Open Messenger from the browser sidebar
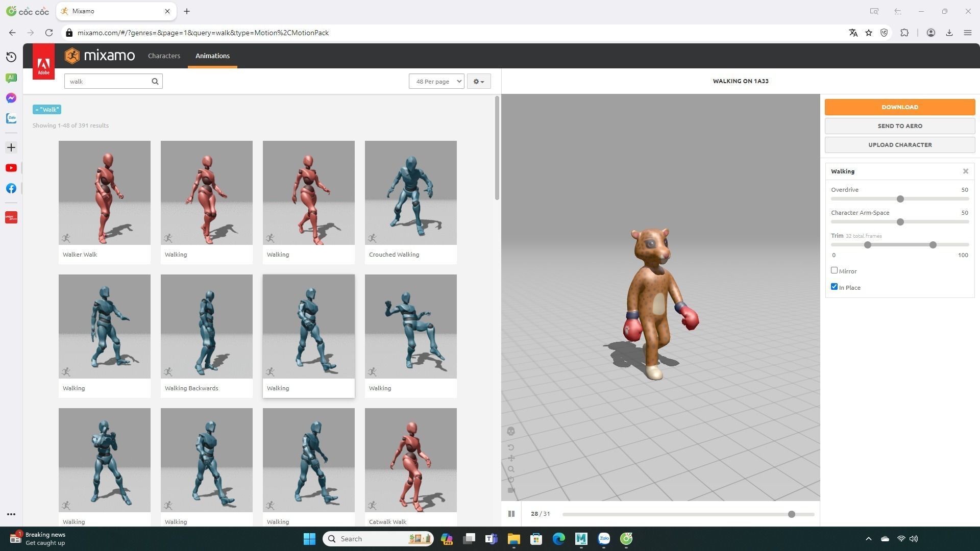The image size is (980, 551). (x=11, y=98)
